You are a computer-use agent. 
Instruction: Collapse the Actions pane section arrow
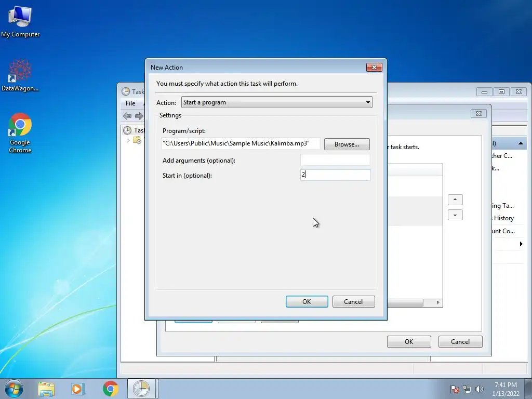click(521, 143)
